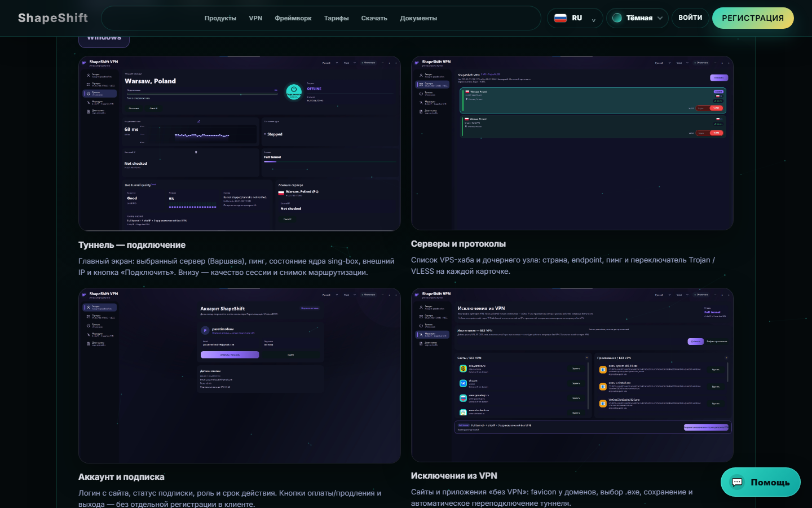Open the Аккаунт и подписка screenshot thumbnail

(240, 376)
